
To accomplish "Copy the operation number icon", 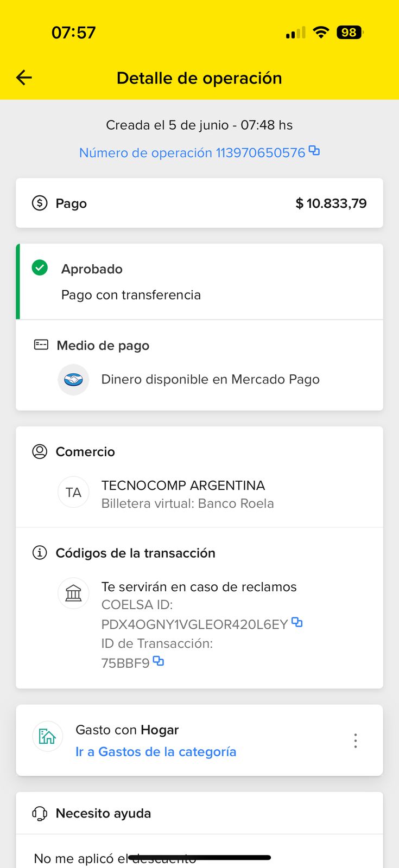I will [x=314, y=151].
